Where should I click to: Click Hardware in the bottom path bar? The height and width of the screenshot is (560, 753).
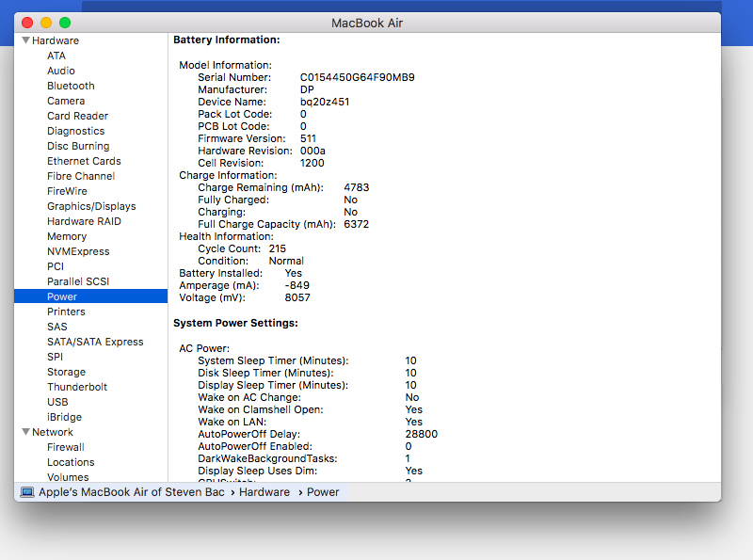tap(264, 492)
